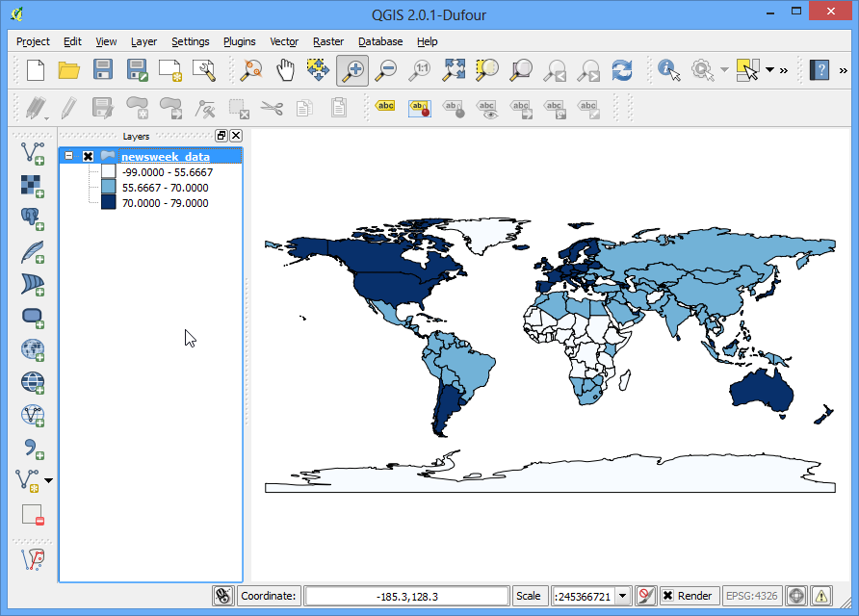Collapse the newsweek_data layer tree
Screen dimensions: 859x616
tap(69, 156)
